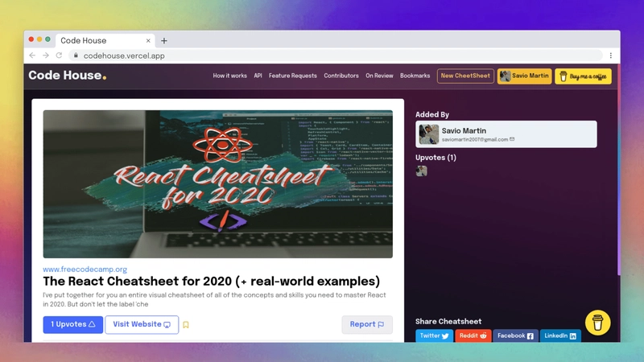Open the www.freecodecamp.org link

pos(85,269)
